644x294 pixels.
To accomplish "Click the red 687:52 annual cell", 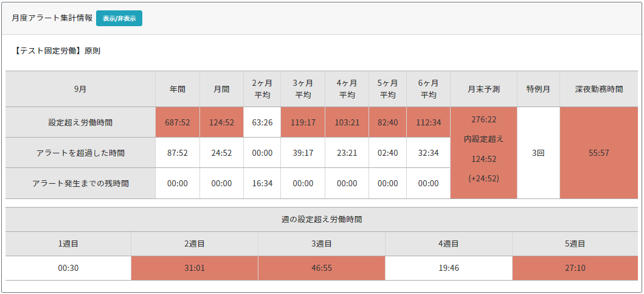I will pos(178,122).
